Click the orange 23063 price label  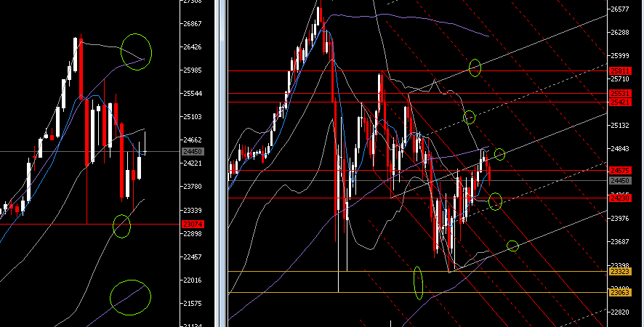click(620, 293)
